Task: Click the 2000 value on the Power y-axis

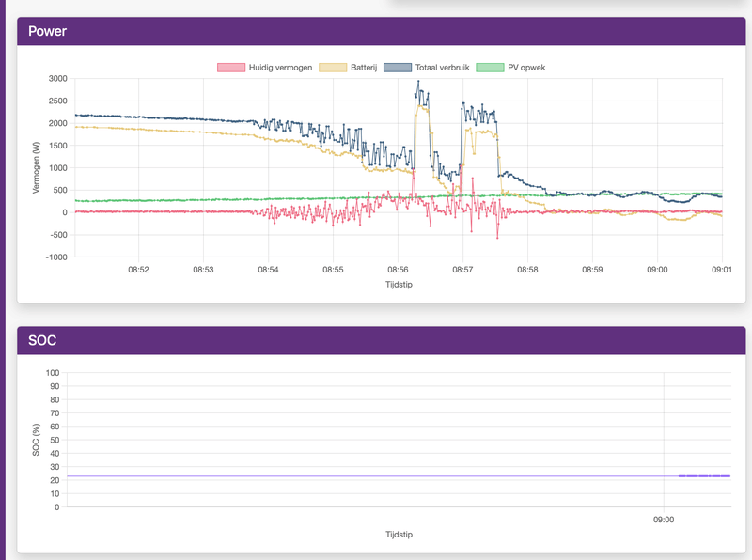Action: click(x=58, y=123)
